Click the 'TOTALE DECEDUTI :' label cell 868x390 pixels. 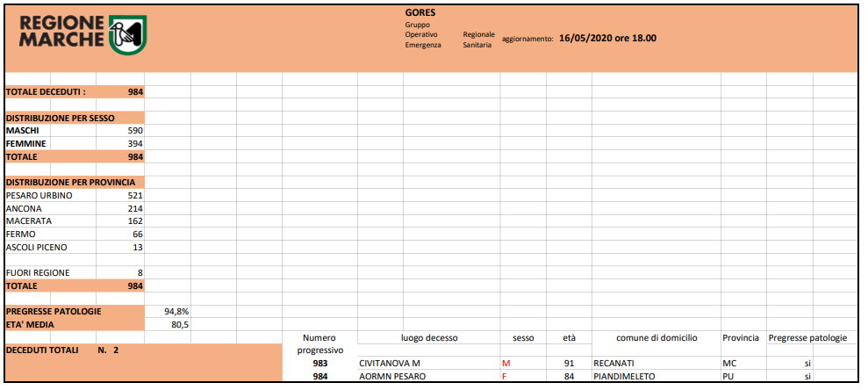[46, 92]
